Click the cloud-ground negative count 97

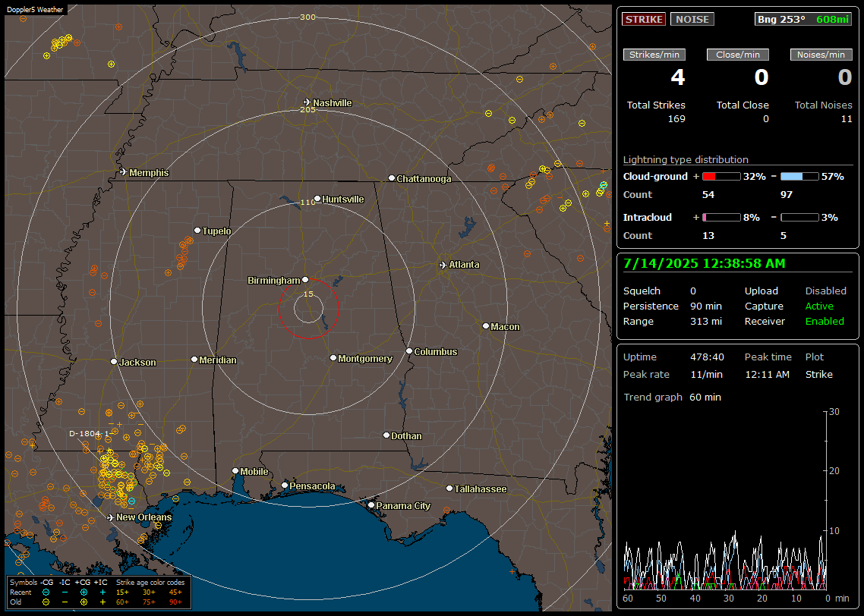pyautogui.click(x=787, y=195)
